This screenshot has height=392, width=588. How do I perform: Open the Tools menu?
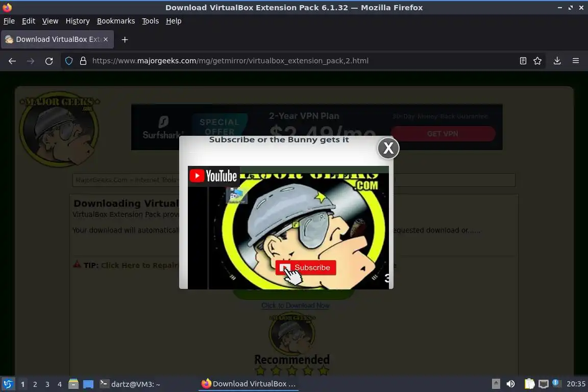tap(151, 21)
